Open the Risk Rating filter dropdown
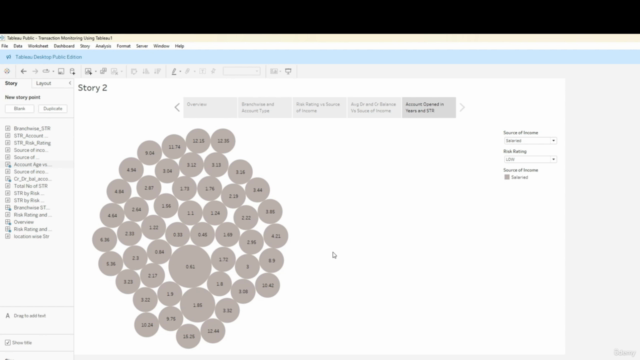 coord(530,159)
